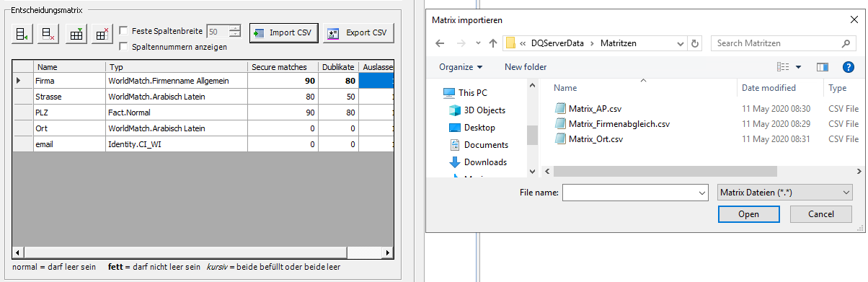The image size is (868, 282).
Task: Select the Ort name cell in the matrix
Action: 69,128
